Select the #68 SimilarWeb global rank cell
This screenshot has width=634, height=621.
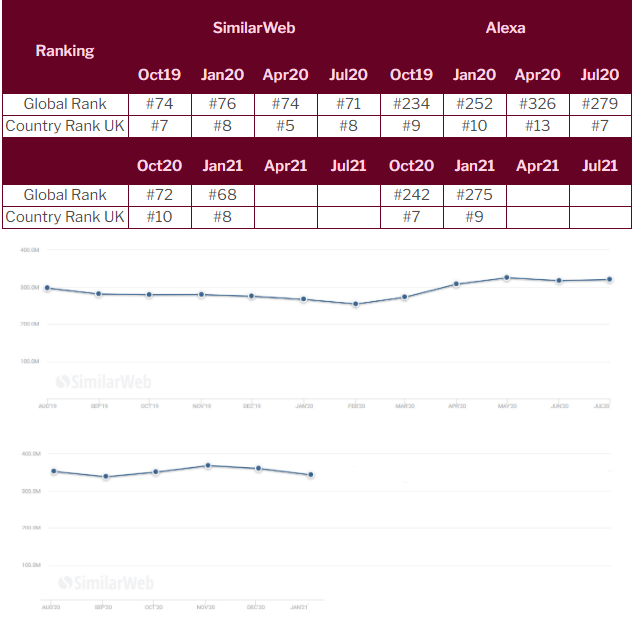click(x=223, y=195)
